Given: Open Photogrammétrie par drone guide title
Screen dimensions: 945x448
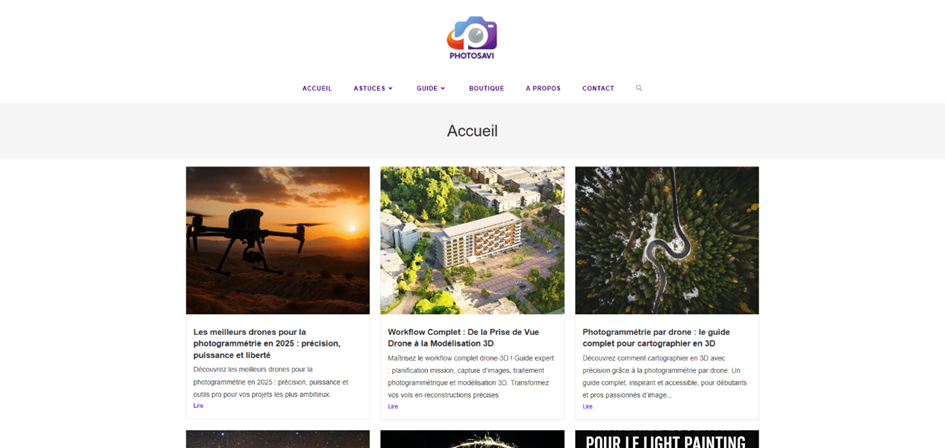Looking at the screenshot, I should pos(656,338).
